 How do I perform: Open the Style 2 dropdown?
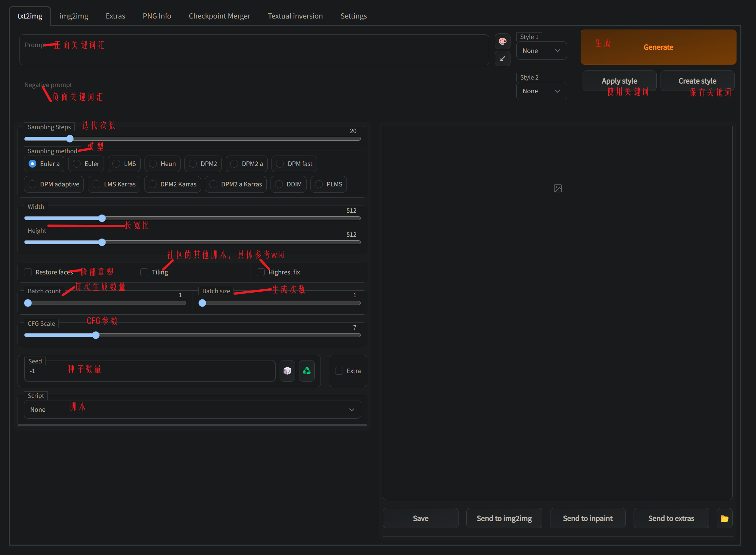(x=541, y=91)
